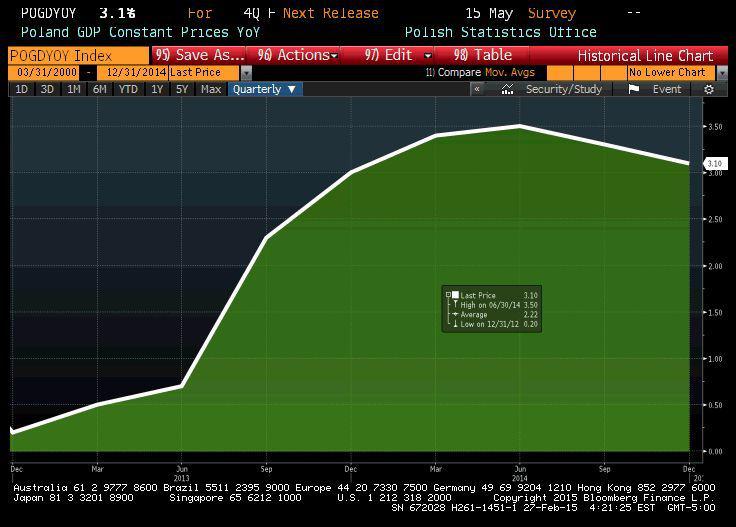This screenshot has width=736, height=527.
Task: Switch range to YTD
Action: click(127, 89)
